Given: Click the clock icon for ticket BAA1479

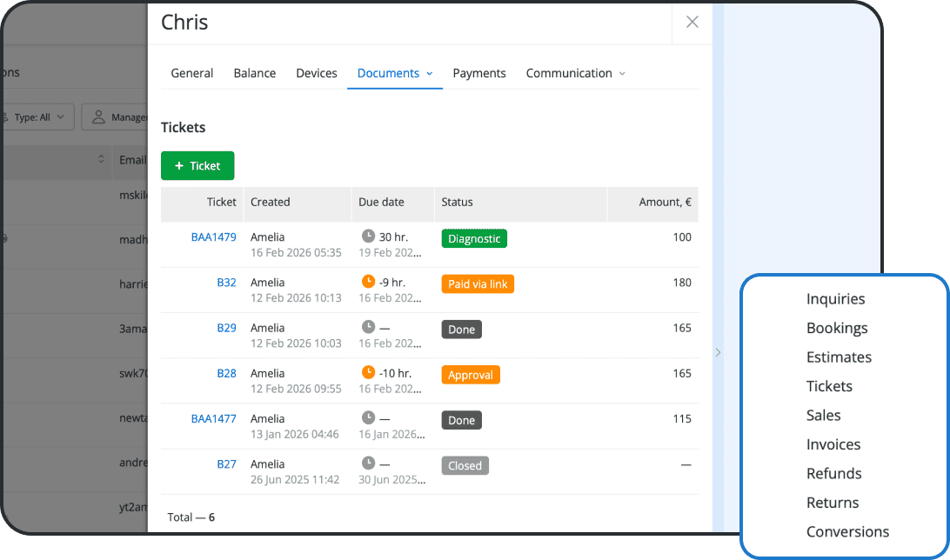Looking at the screenshot, I should [368, 237].
